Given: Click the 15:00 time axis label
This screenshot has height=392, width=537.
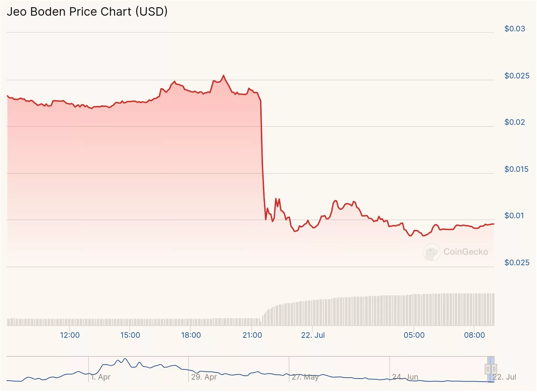Looking at the screenshot, I should (130, 335).
